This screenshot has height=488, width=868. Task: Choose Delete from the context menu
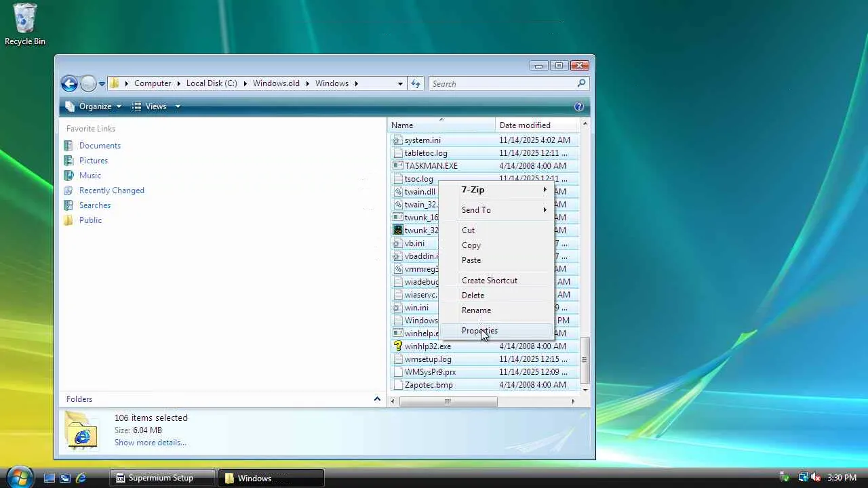coord(497,296)
